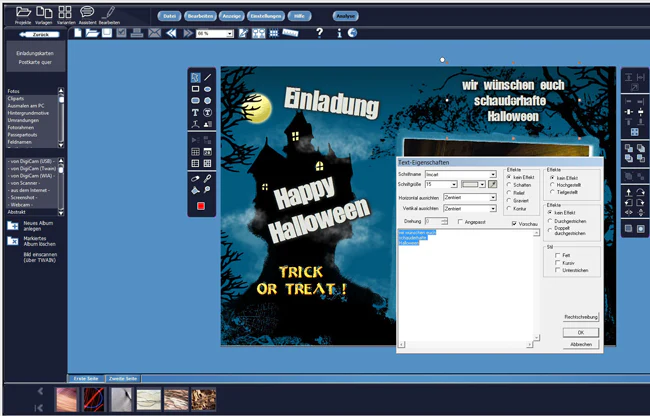The image size is (650, 416).
Task: Open the Einstellungen menu
Action: (x=266, y=16)
